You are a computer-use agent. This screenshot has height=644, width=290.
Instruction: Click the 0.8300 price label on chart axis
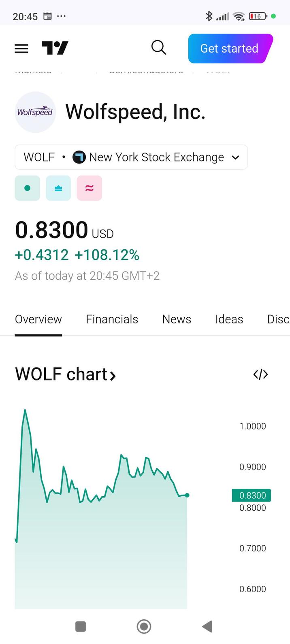tap(251, 495)
